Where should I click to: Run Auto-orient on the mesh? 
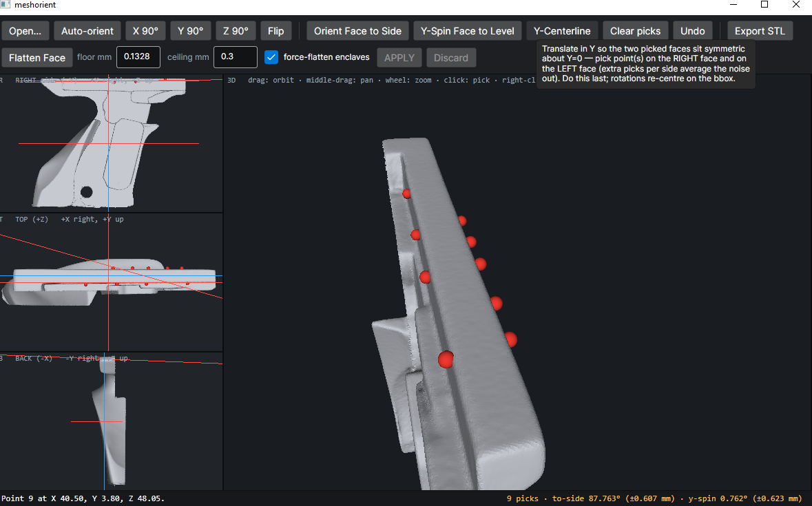point(87,31)
